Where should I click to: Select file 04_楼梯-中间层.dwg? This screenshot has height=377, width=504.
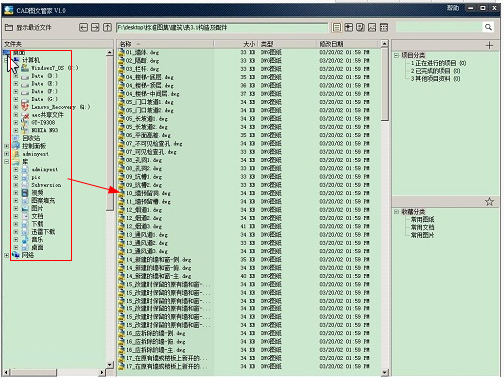[153, 94]
